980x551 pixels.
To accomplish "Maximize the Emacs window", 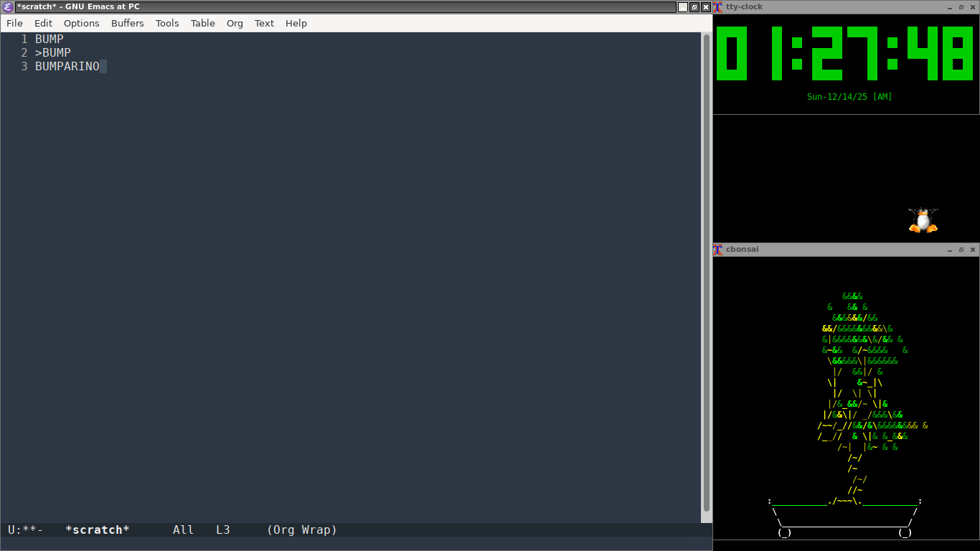I will [694, 7].
